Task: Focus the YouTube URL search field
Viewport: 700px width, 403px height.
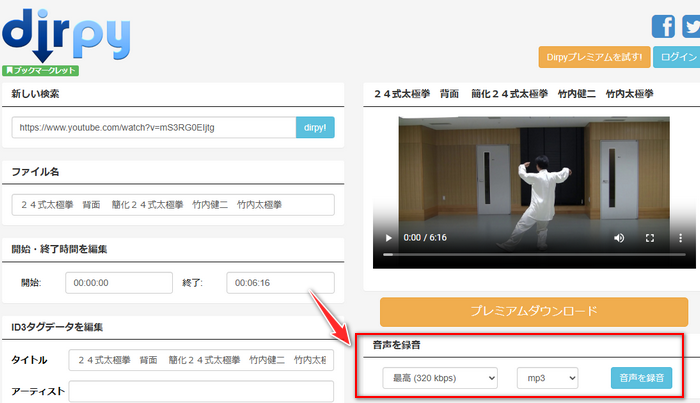Action: (x=154, y=127)
